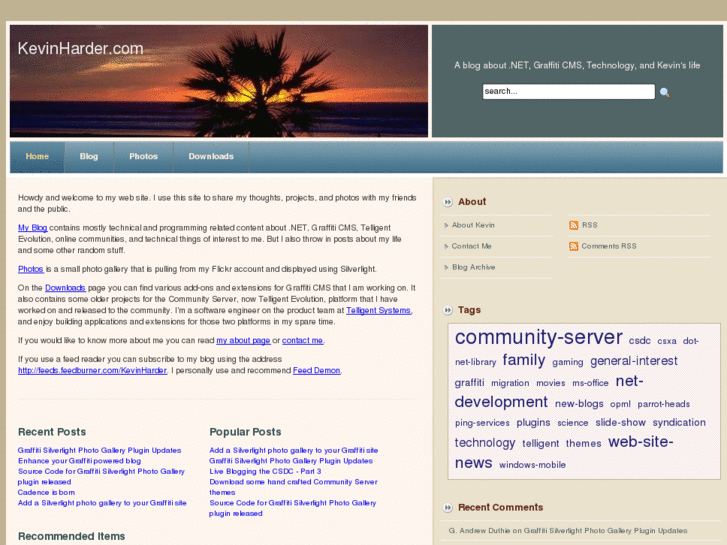Select the parrot-heads tag
727x545 pixels.
tap(663, 404)
